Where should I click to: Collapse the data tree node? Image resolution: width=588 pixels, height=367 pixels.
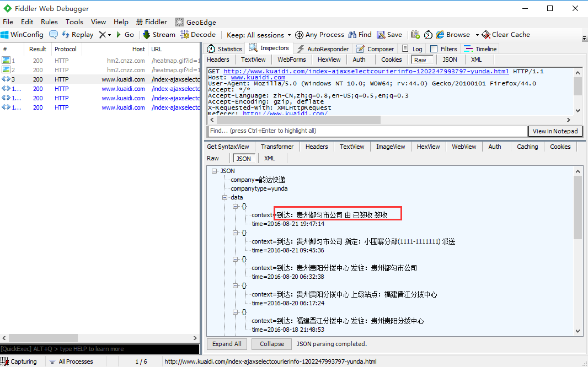tap(225, 198)
